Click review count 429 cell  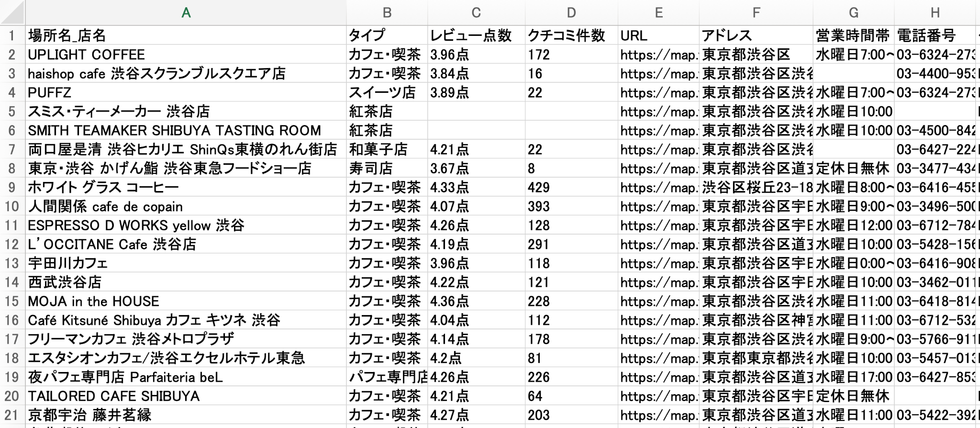pyautogui.click(x=571, y=187)
